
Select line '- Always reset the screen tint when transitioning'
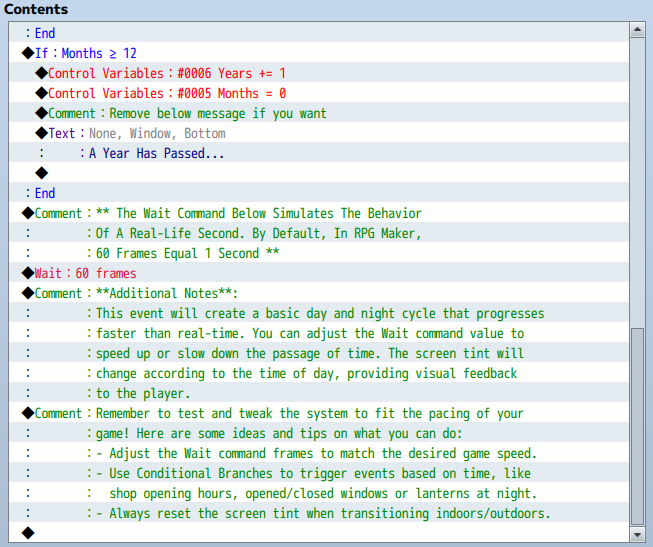pos(319,513)
